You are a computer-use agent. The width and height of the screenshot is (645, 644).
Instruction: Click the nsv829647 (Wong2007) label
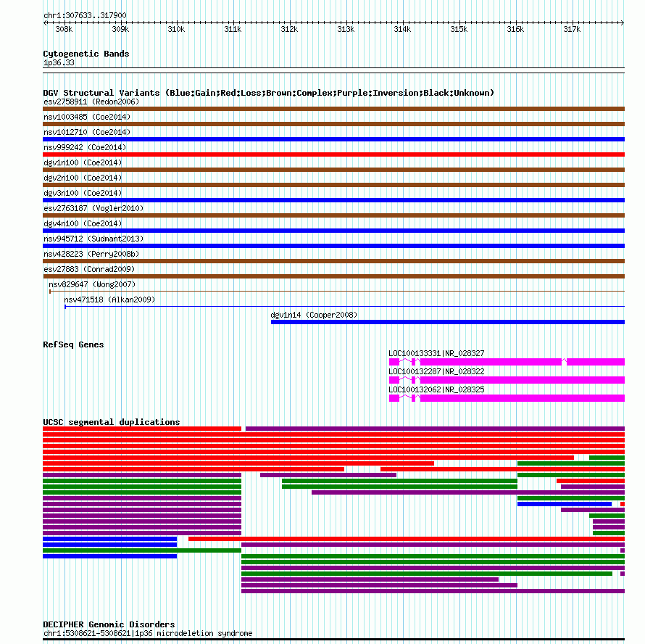(92, 284)
